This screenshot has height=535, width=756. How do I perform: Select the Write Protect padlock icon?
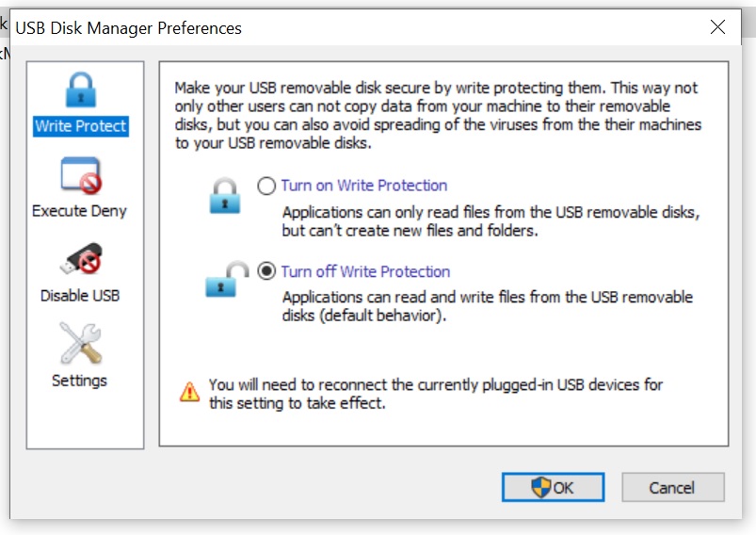[x=81, y=89]
